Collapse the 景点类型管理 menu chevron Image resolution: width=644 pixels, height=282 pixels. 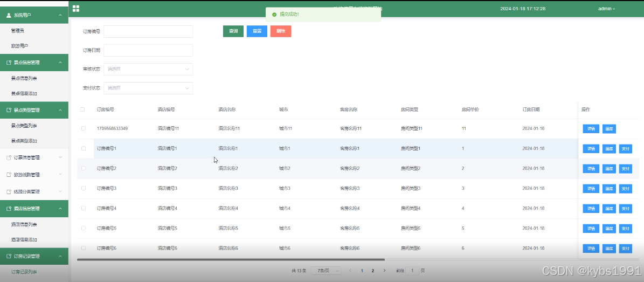pos(60,110)
